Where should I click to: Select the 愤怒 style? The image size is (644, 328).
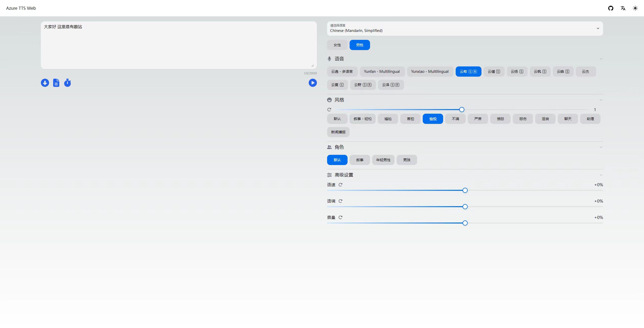(500, 119)
